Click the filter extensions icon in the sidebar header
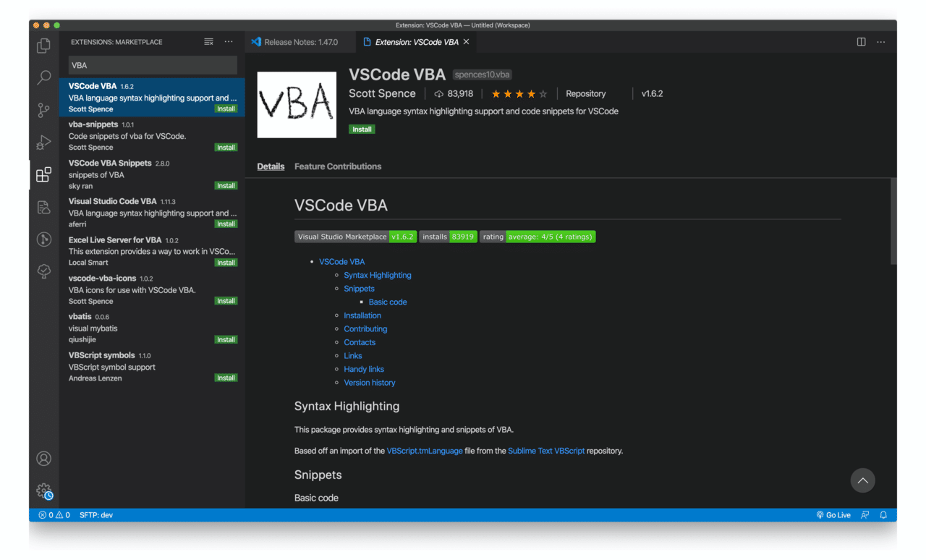The width and height of the screenshot is (926, 560). [x=208, y=42]
